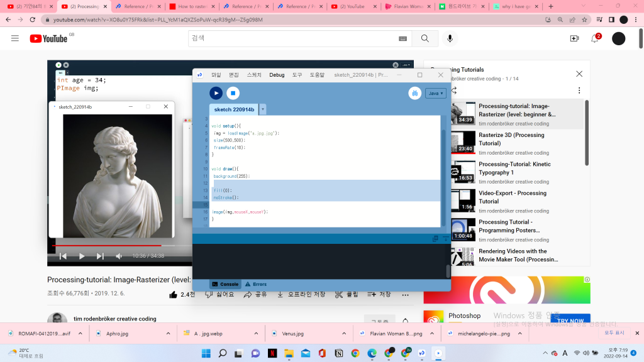Toggle playlist shuffle
This screenshot has width=644, height=362.
coord(454,90)
